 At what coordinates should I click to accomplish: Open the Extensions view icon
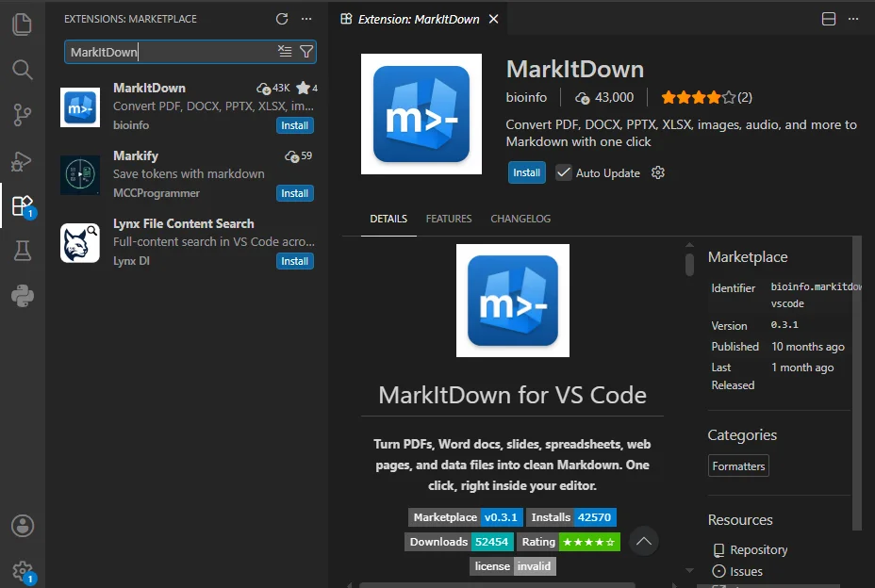[x=23, y=205]
